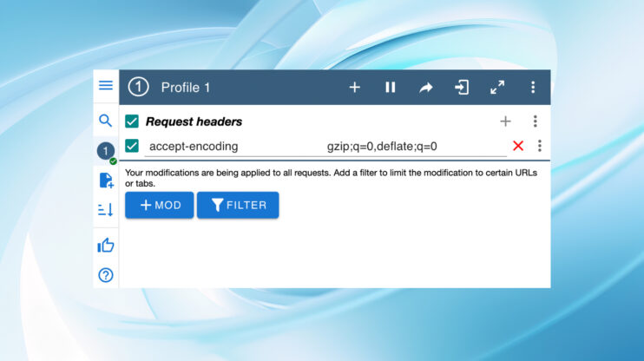This screenshot has height=361, width=644.
Task: Open the hamburger menu icon
Action: [106, 85]
